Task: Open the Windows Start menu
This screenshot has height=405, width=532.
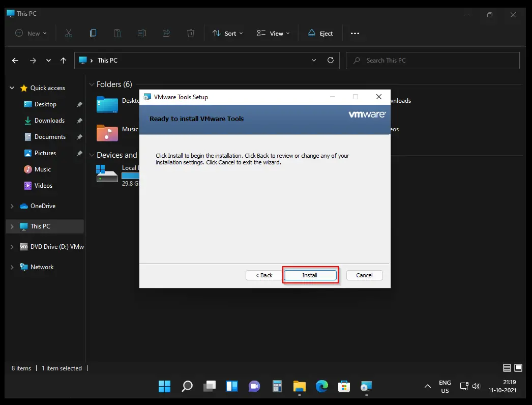Action: click(x=165, y=386)
